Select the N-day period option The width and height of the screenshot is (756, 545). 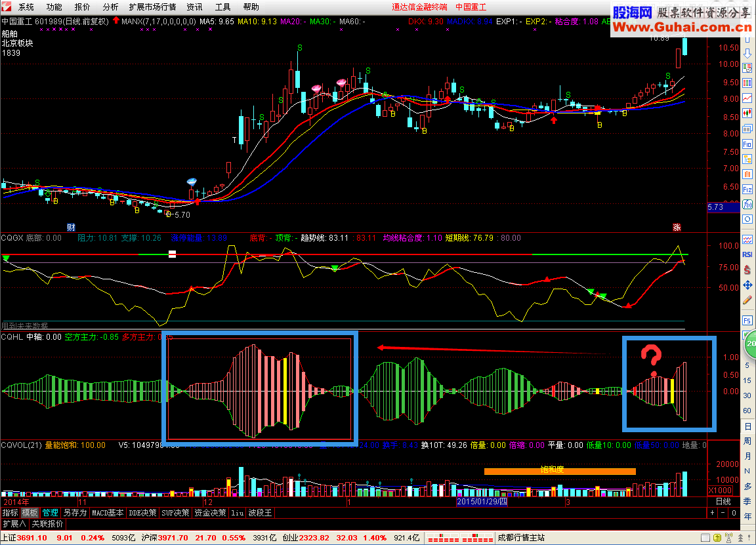pos(747,471)
